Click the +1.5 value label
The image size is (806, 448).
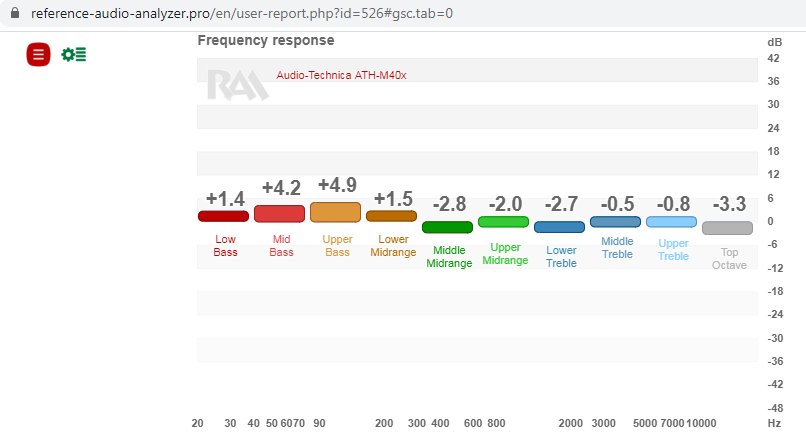tap(393, 199)
